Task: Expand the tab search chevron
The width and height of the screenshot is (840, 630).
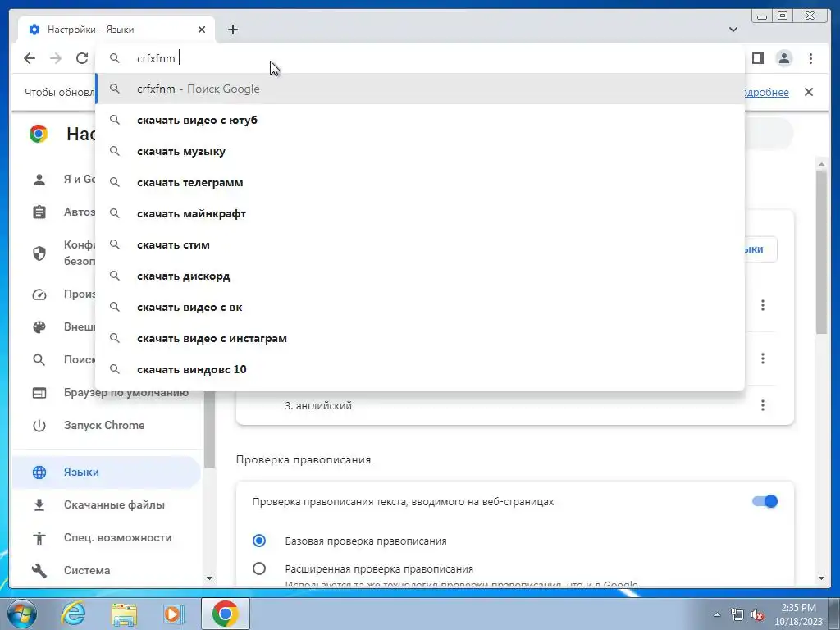Action: [733, 30]
